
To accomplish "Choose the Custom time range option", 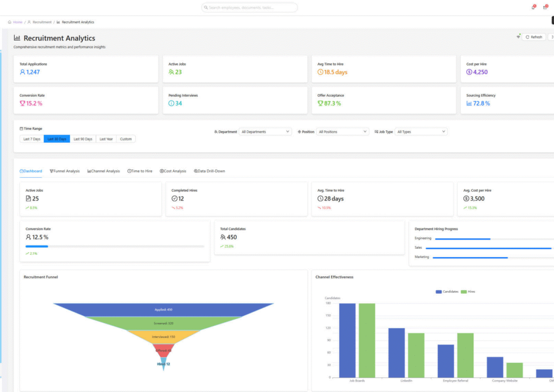I will [126, 139].
